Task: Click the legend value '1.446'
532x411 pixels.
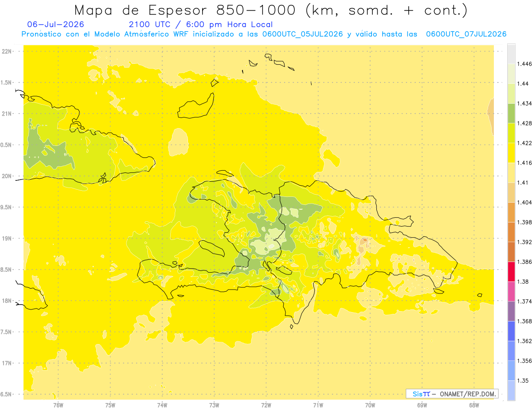Action: (524, 64)
